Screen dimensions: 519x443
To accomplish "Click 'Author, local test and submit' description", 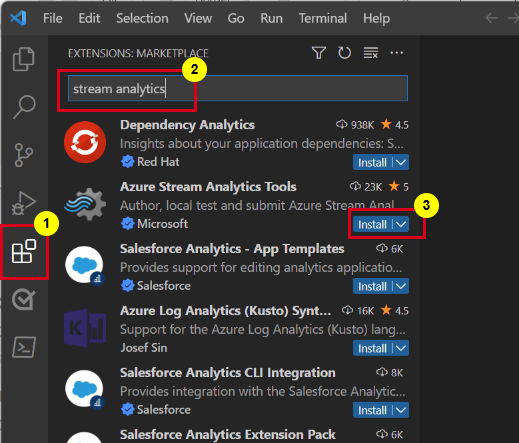I will click(257, 206).
